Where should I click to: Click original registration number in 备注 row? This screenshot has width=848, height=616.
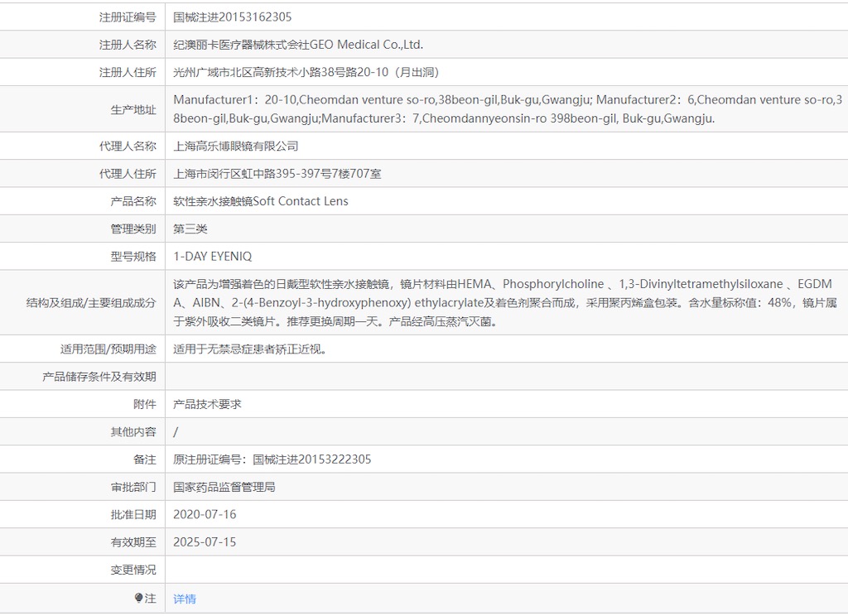pos(272,460)
